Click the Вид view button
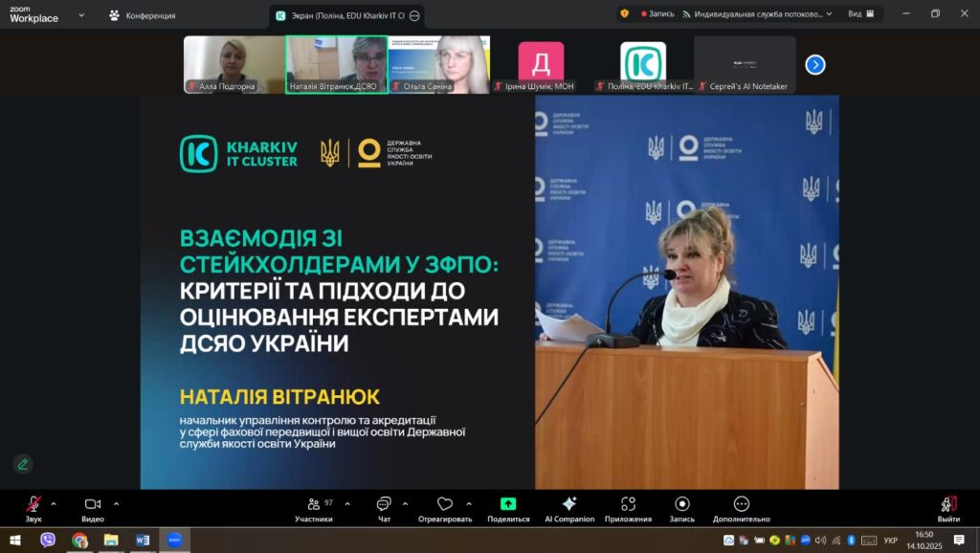This screenshot has height=553, width=980. click(x=859, y=14)
